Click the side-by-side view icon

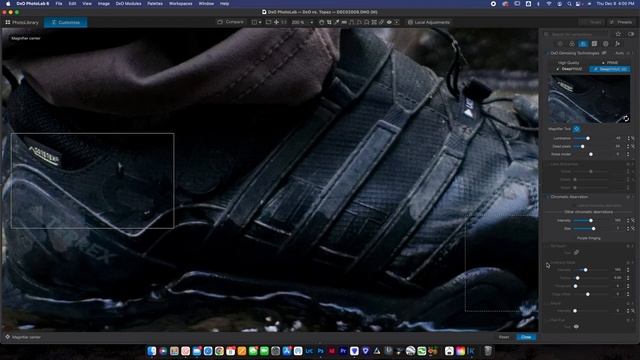click(x=254, y=22)
